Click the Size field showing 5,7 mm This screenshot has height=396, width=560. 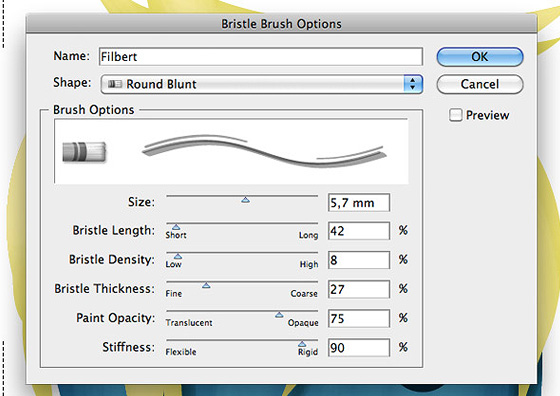(x=359, y=202)
